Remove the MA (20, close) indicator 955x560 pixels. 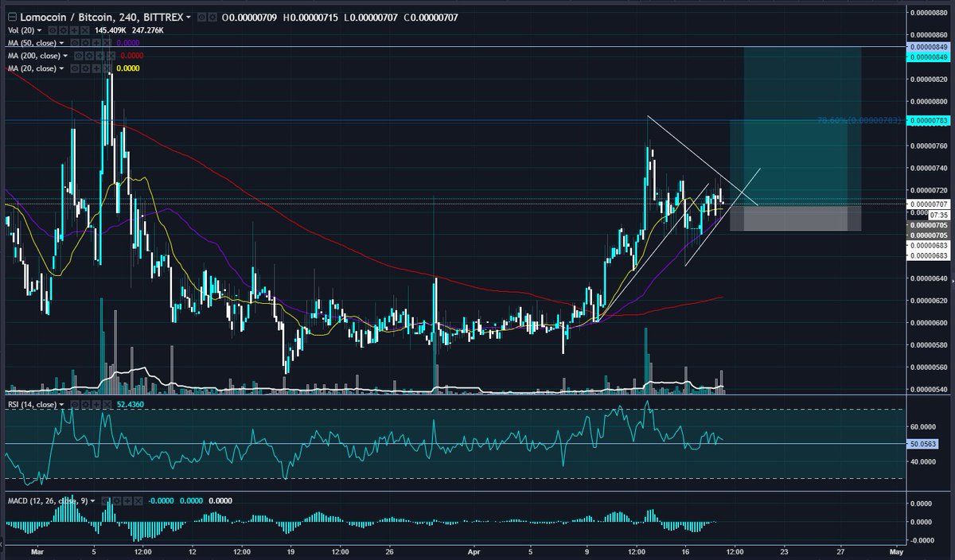click(107, 68)
